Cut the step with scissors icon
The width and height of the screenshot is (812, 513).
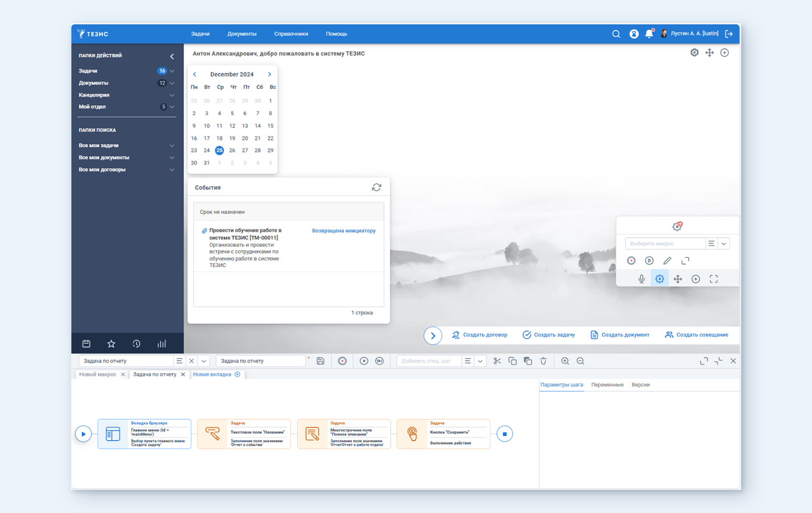tap(497, 361)
